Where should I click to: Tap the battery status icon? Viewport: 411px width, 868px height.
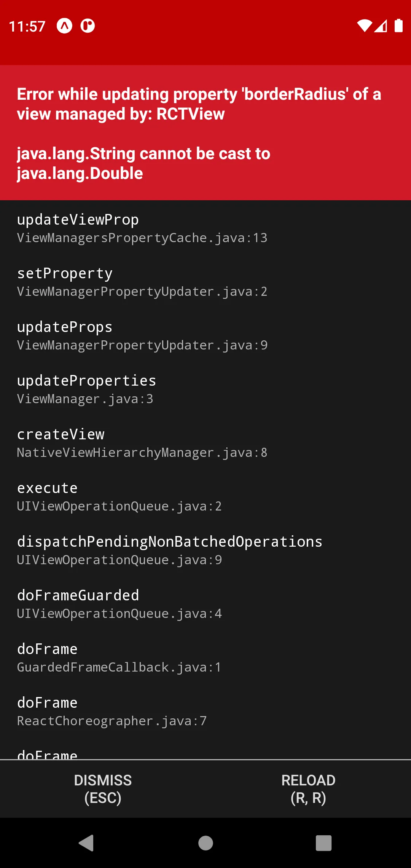coord(398,26)
